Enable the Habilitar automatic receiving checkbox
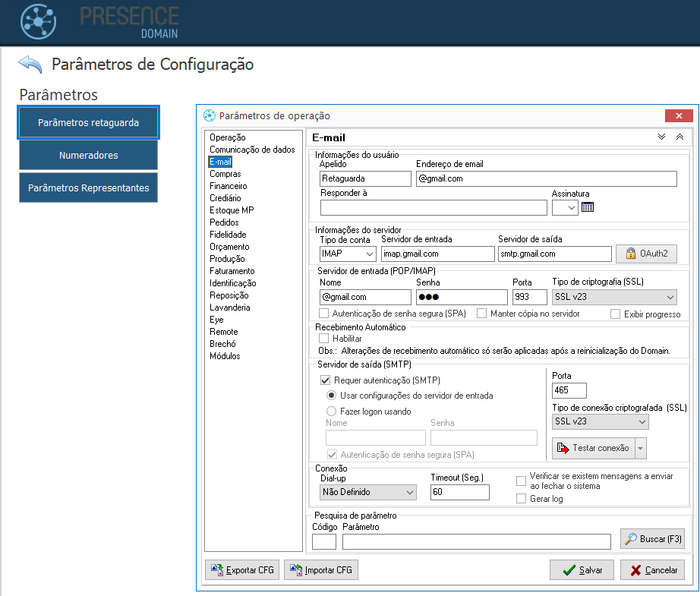This screenshot has height=596, width=700. tap(324, 339)
